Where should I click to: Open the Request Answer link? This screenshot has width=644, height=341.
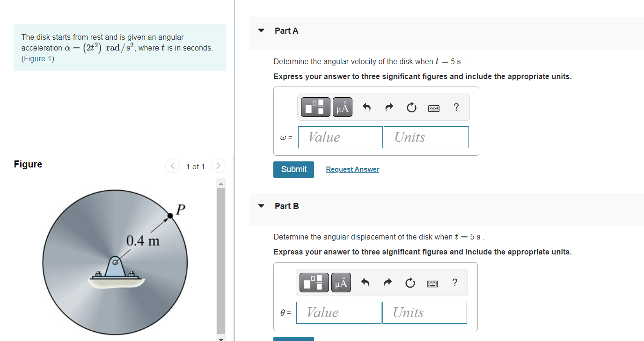click(x=352, y=169)
